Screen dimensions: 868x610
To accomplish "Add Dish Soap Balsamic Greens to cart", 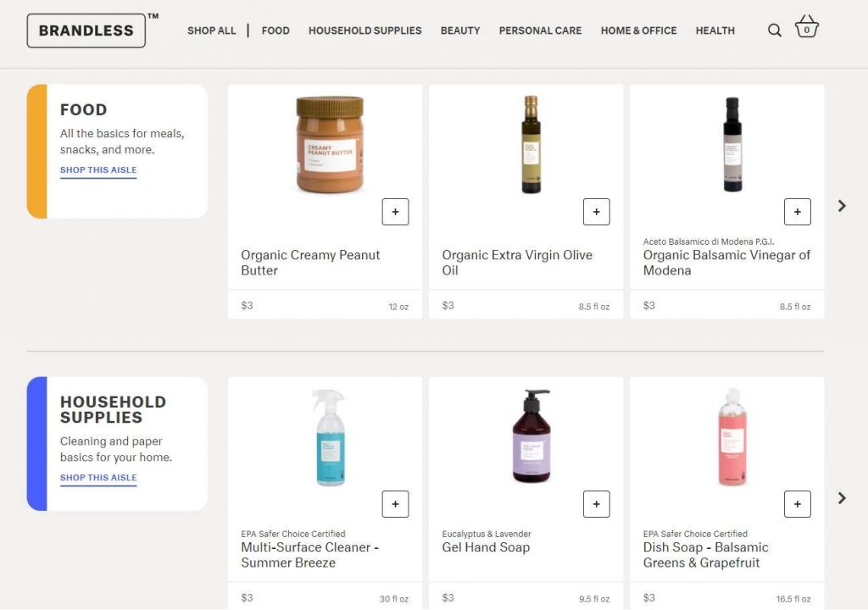I will point(797,504).
